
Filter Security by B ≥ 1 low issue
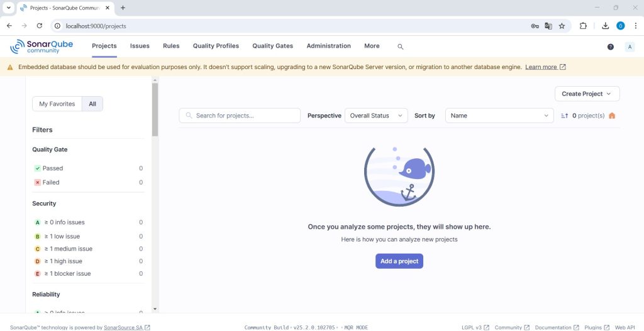coord(88,236)
